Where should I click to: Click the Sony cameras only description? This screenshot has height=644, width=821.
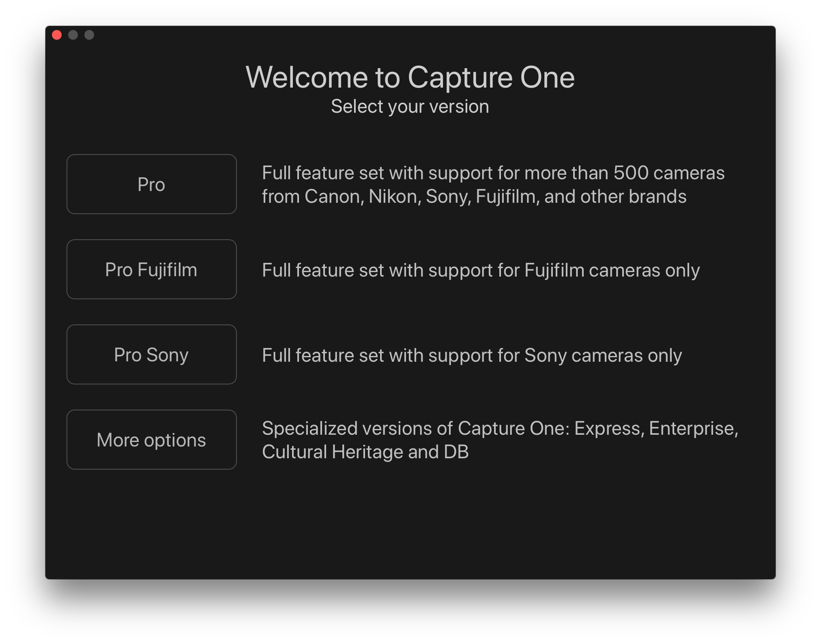(x=472, y=355)
